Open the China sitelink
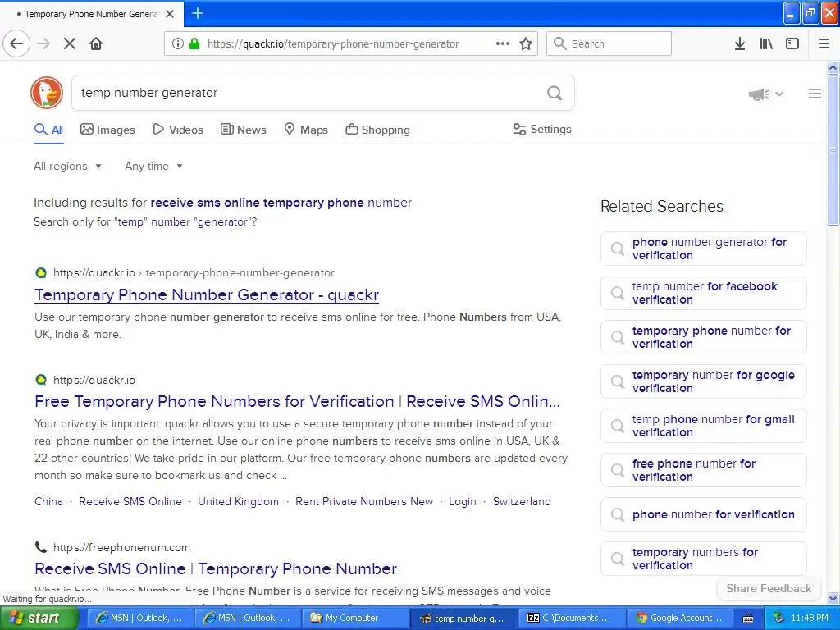This screenshot has width=840, height=630. (x=48, y=501)
